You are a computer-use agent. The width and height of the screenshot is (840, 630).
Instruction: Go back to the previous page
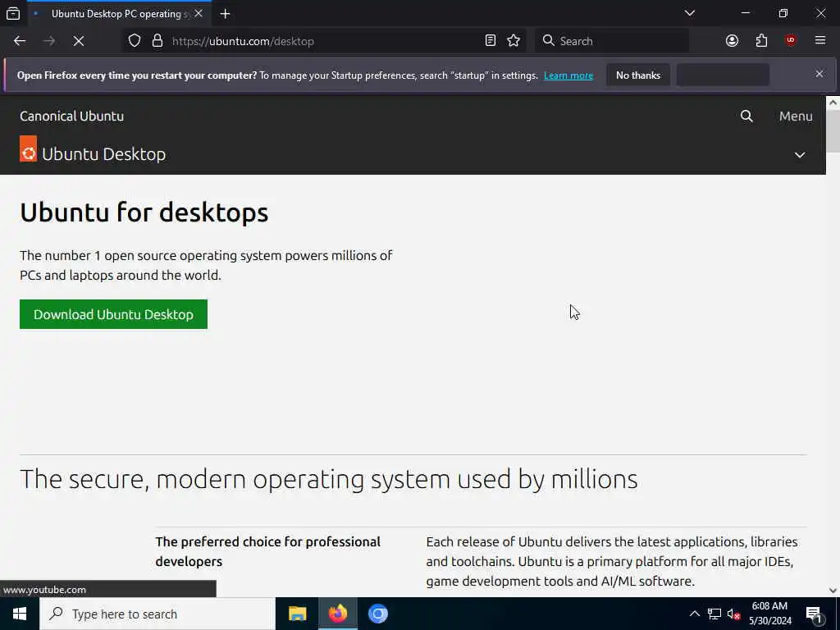[20, 41]
